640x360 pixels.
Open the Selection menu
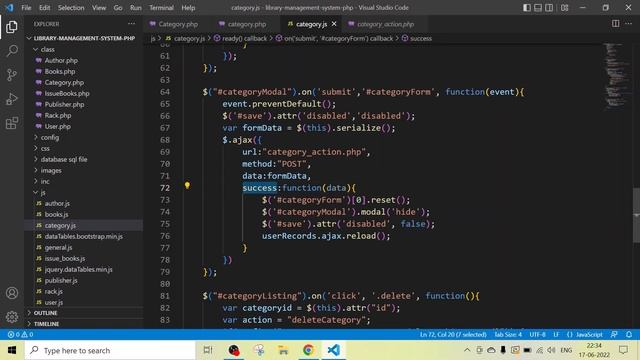71,7
